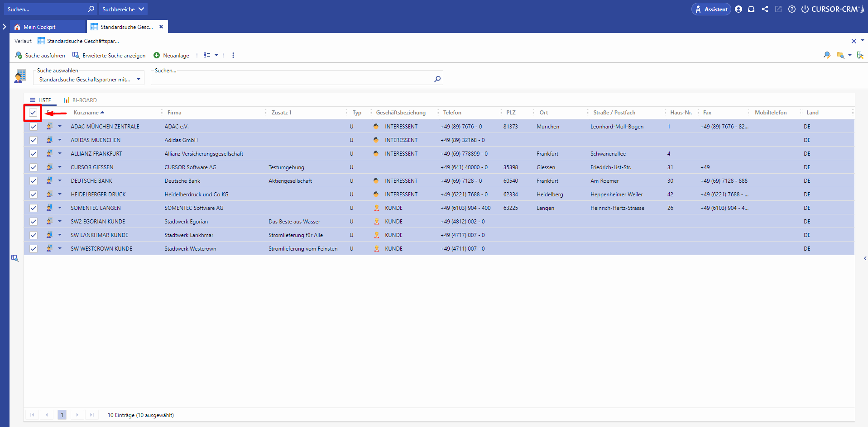Expand the DEUTSCHE BANK row action arrow
Viewport: 868px width, 427px height.
[x=60, y=180]
